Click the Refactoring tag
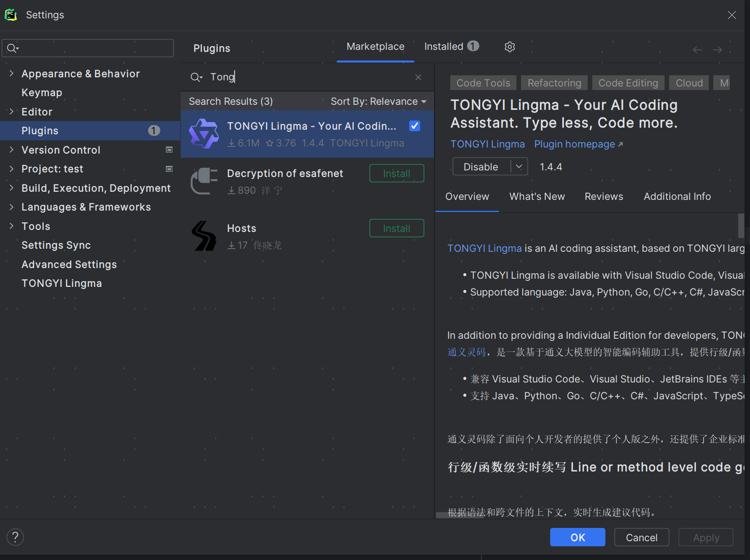 555,83
